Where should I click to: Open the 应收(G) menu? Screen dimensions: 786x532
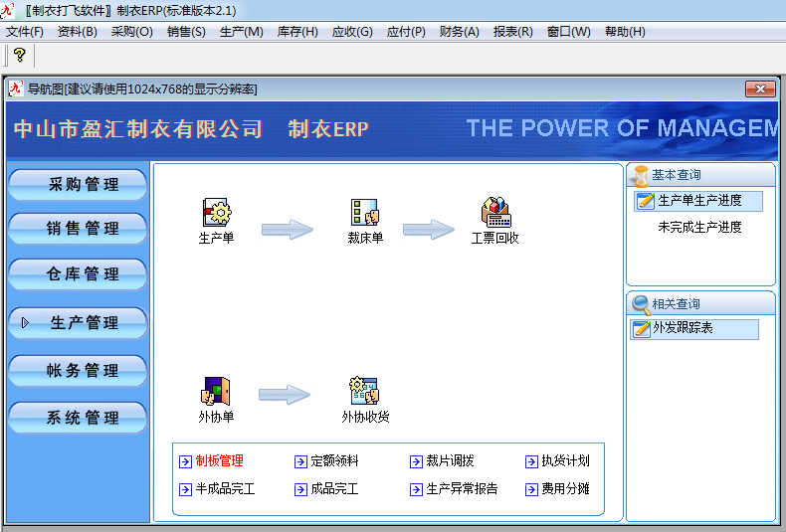point(352,32)
